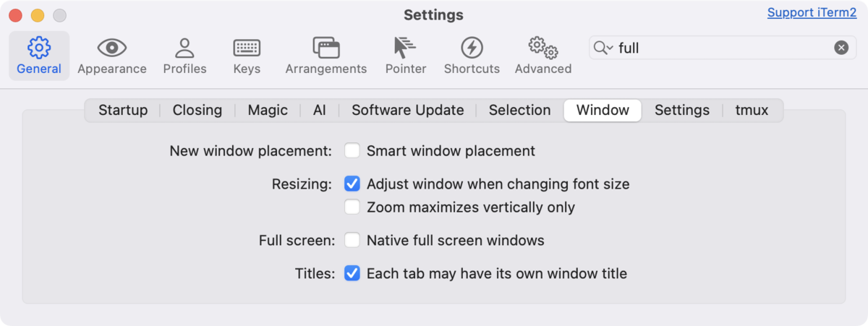This screenshot has height=326, width=868.
Task: Open the General settings pane
Action: point(39,56)
